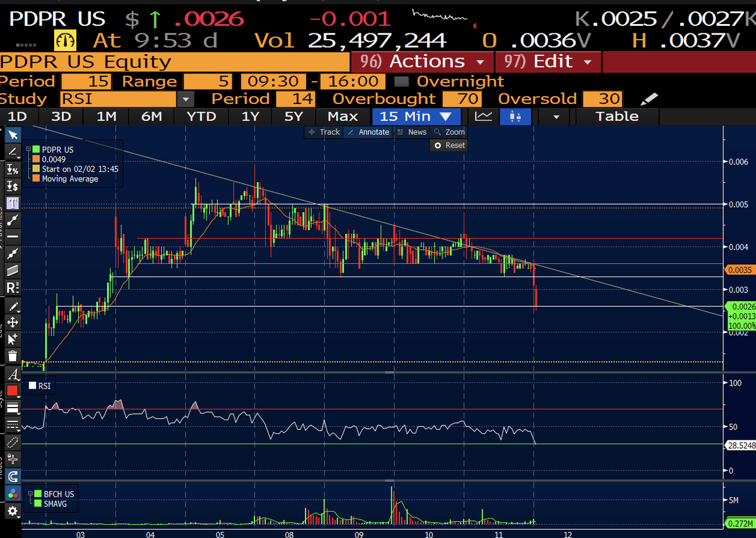Click the Track button
This screenshot has height=538, width=756.
coord(324,132)
